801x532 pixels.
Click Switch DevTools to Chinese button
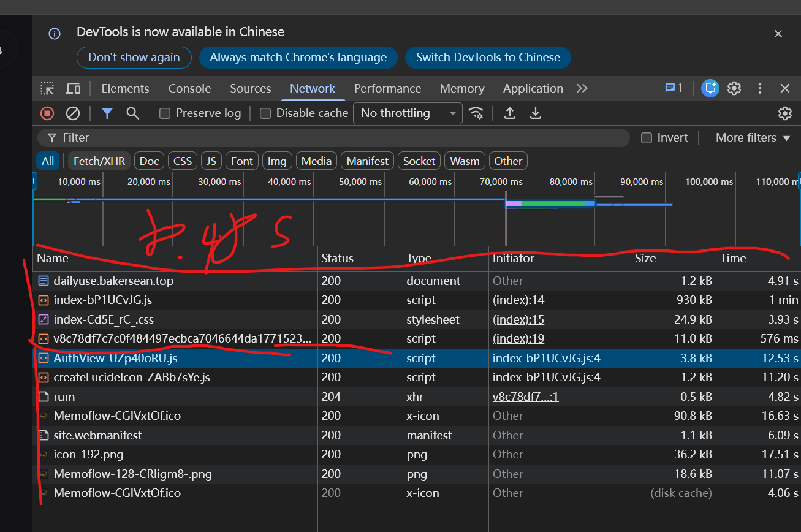click(488, 58)
